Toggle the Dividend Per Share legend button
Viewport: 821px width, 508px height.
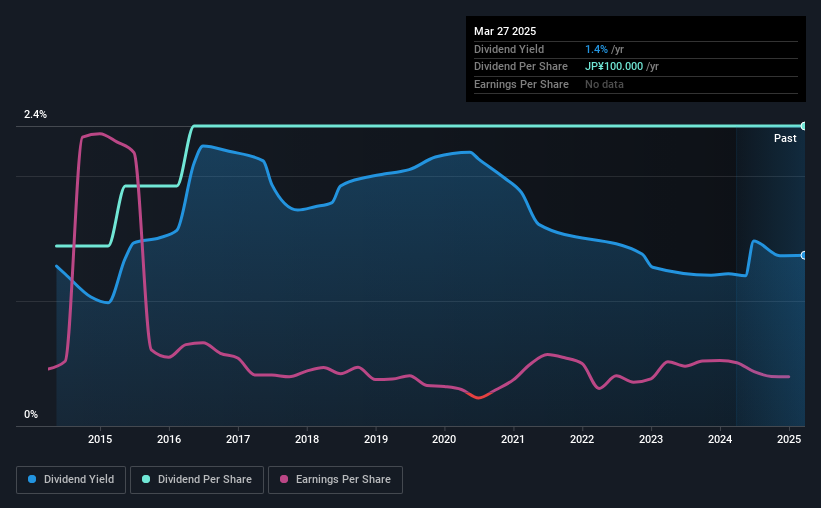[197, 480]
